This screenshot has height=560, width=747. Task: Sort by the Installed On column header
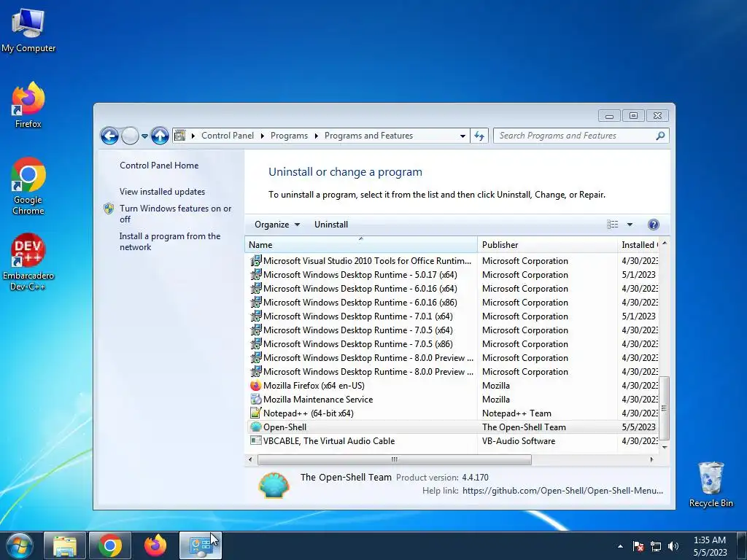[638, 245]
